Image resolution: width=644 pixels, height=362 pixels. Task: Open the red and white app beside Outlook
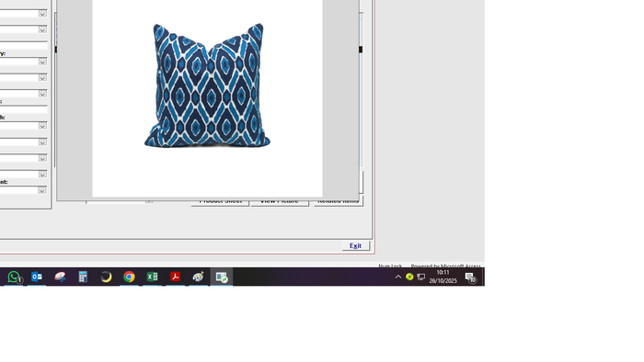(x=60, y=277)
